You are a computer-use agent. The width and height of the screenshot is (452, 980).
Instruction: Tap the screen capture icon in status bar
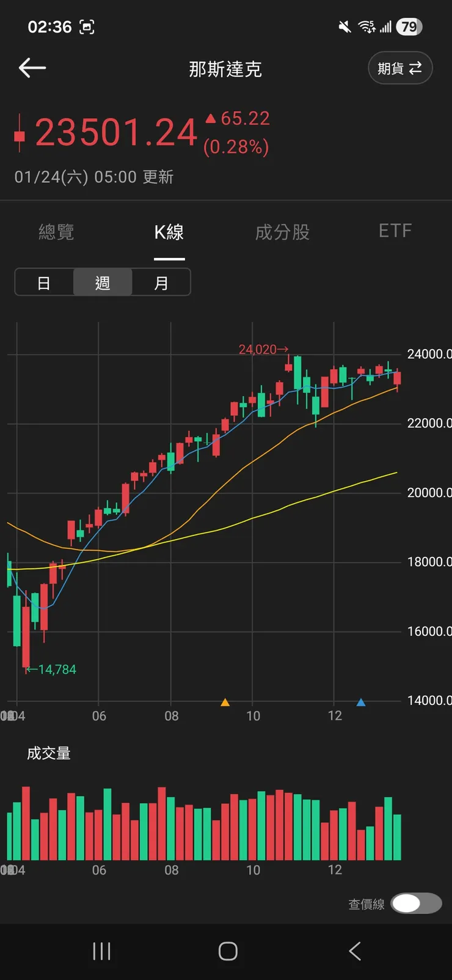(87, 27)
